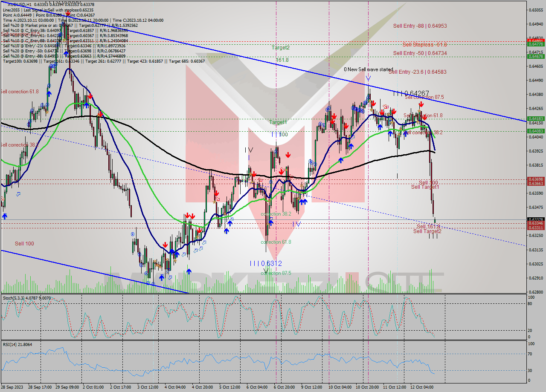
Task: Click the green 0.64778 price tag
Action: [x=535, y=44]
